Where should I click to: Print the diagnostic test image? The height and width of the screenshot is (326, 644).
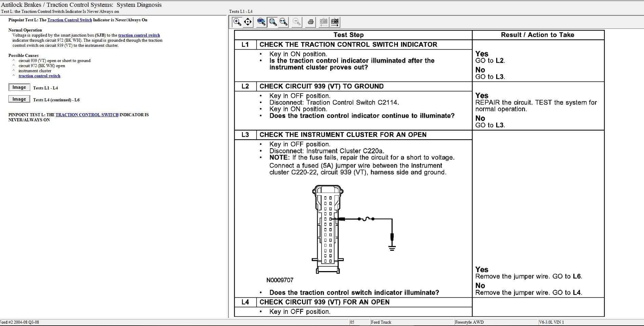point(310,22)
